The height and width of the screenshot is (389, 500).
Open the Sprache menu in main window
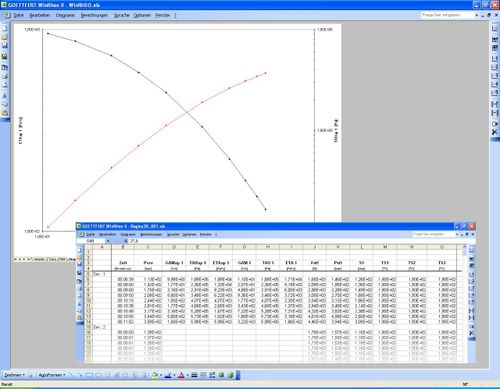(x=121, y=15)
